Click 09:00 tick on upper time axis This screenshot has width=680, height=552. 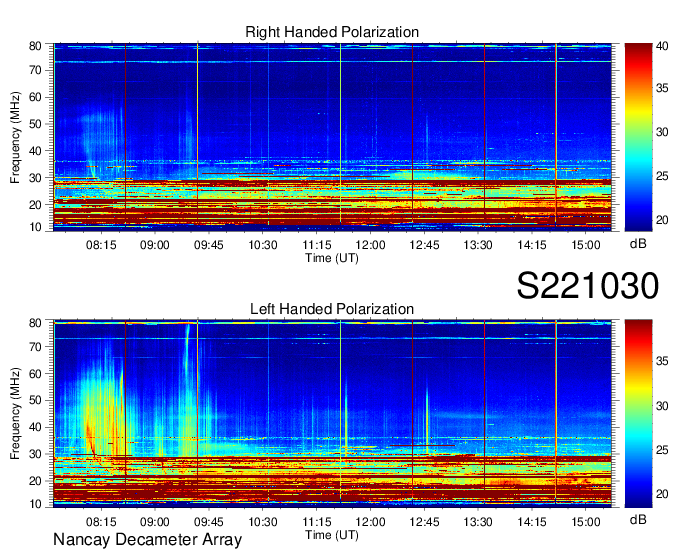click(x=155, y=245)
